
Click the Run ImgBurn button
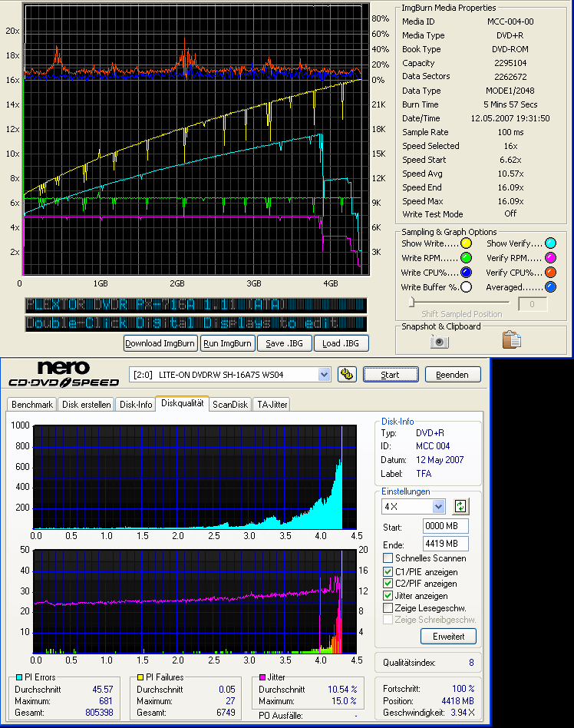(x=227, y=343)
